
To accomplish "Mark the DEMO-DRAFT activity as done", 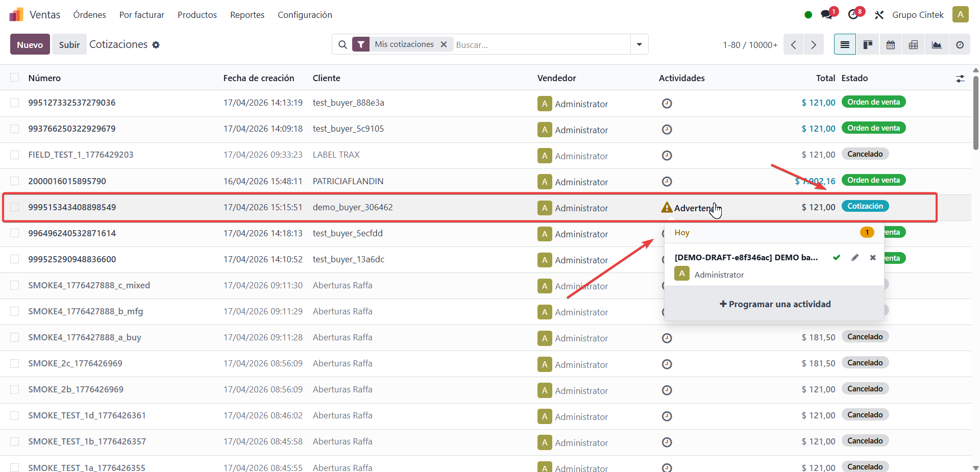I will [837, 258].
